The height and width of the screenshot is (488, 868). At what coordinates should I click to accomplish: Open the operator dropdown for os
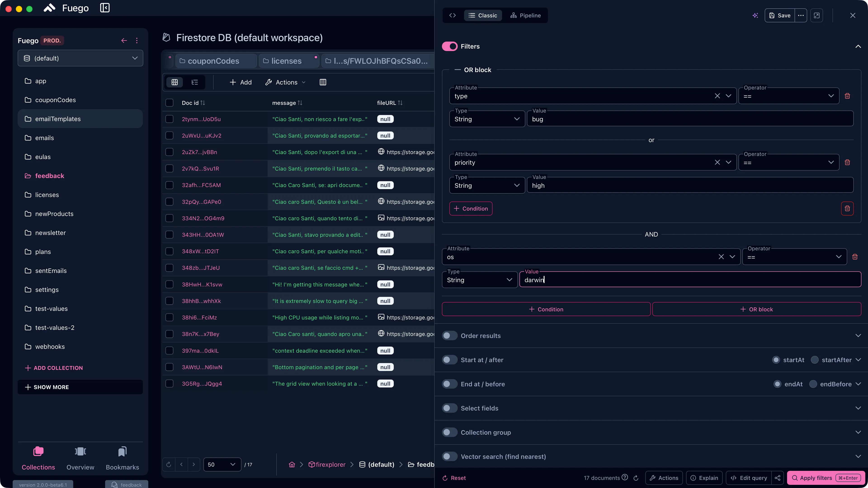click(x=795, y=257)
